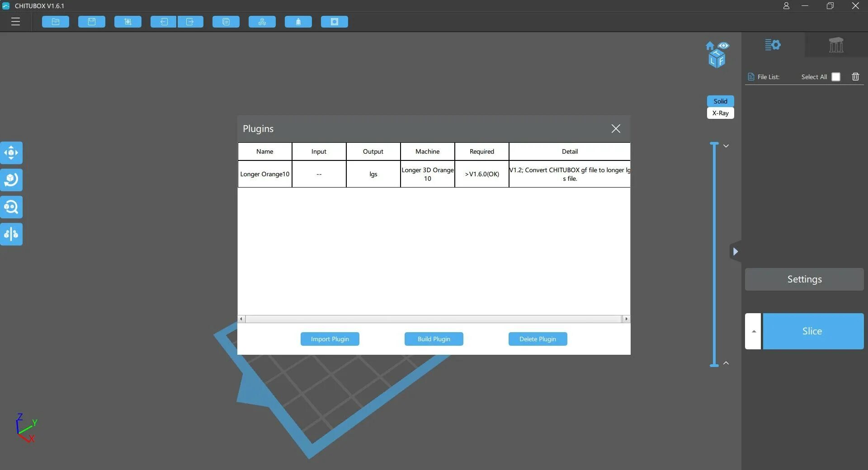Screen dimensions: 868x470
Task: Tick the Select All checkbox
Action: [836, 77]
